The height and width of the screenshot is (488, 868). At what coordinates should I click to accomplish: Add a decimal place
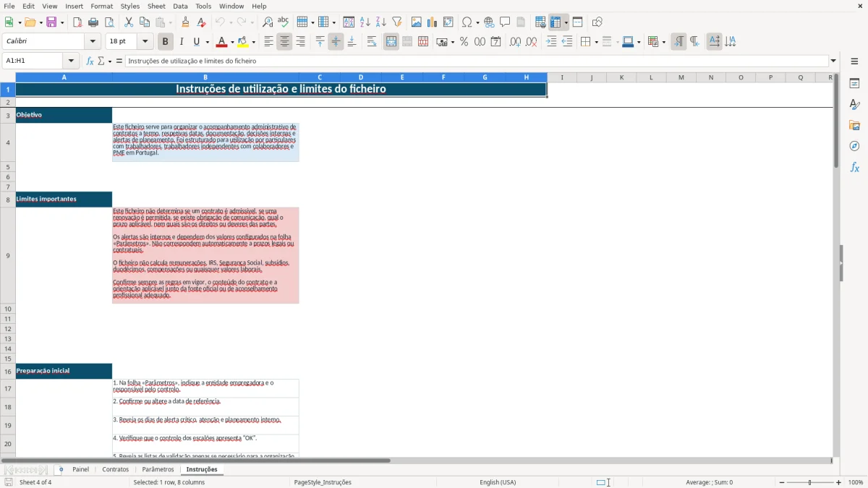[x=515, y=42]
